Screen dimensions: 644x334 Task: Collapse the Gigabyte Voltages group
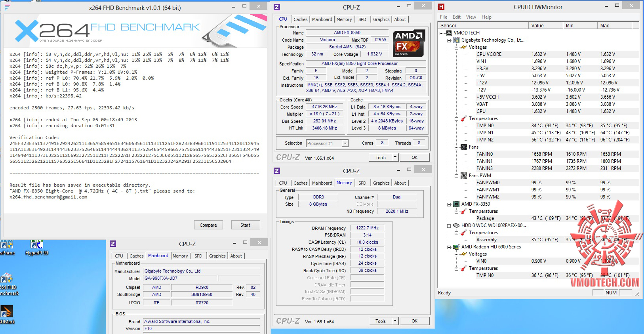[x=456, y=48]
